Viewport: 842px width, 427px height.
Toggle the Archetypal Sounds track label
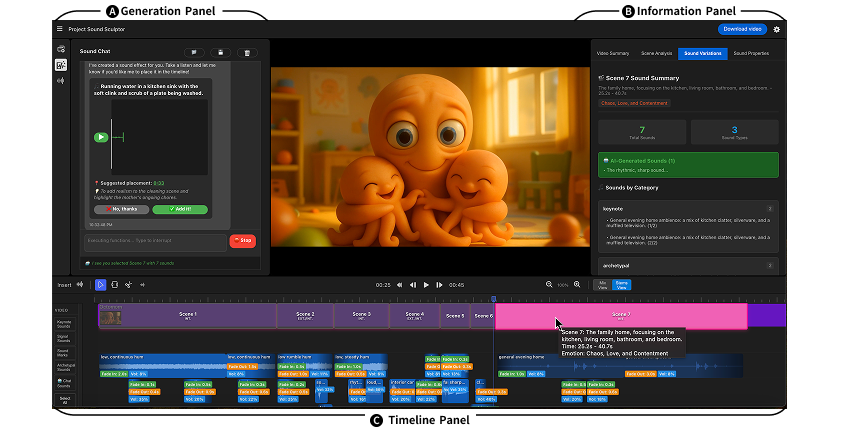click(x=66, y=367)
